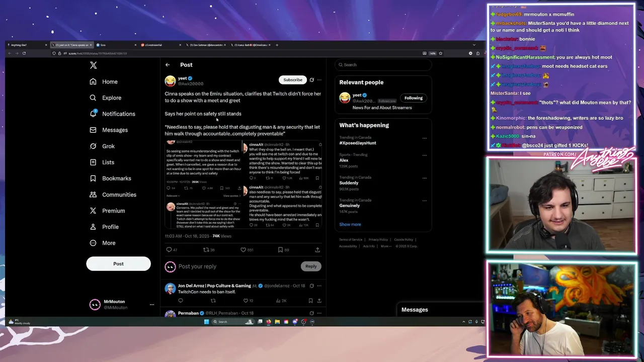Screen dimensions: 644x362
Task: Open Lists in the sidebar
Action: [102, 162]
